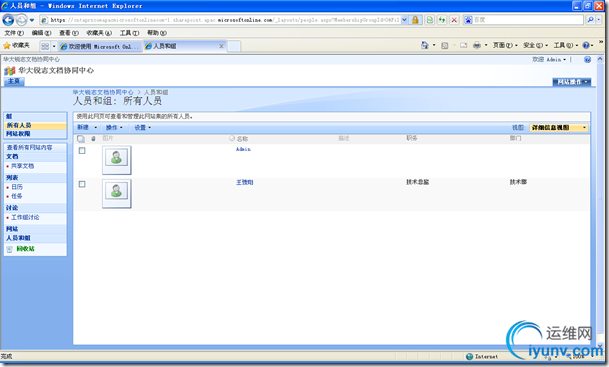
Task: Open the 日历 list link
Action: coord(17,187)
